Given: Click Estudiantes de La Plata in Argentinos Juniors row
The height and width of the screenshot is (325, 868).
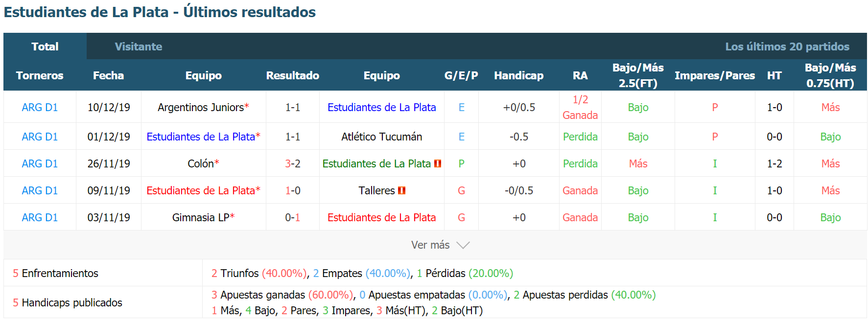Looking at the screenshot, I should [x=382, y=107].
